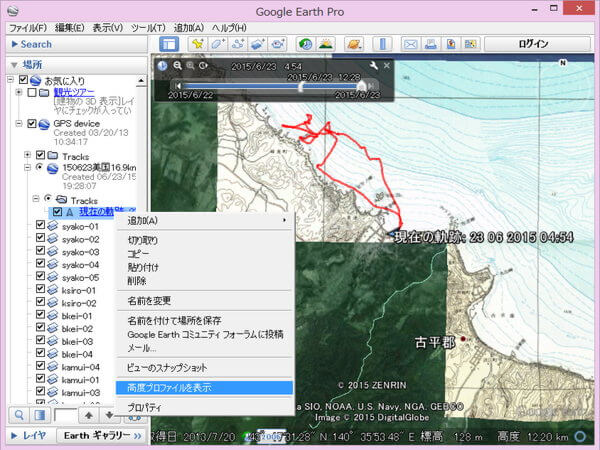The height and width of the screenshot is (450, 600).
Task: Add a placemark with the pushpin icon
Action: click(197, 44)
